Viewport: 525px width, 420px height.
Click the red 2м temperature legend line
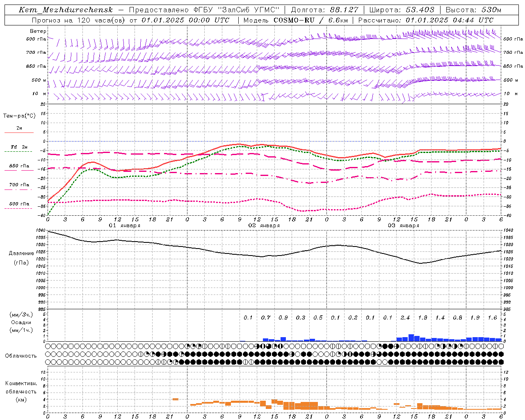point(19,132)
